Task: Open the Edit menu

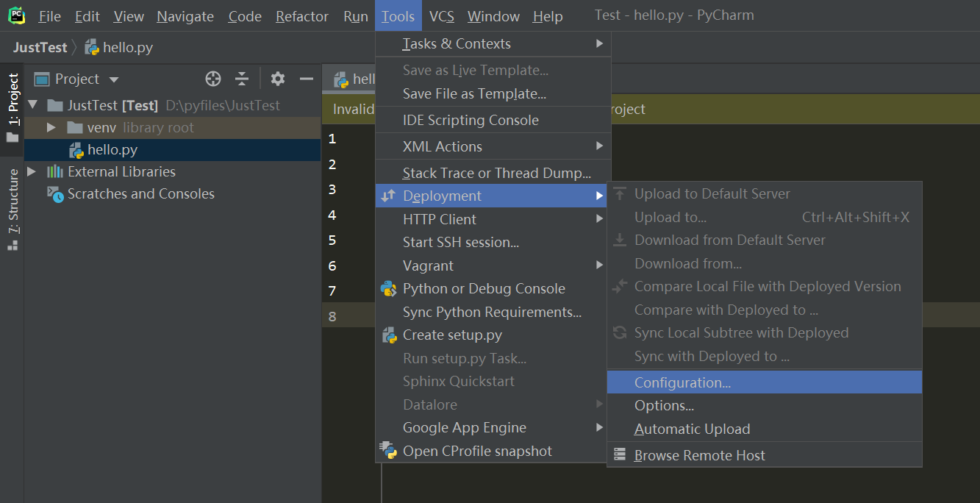Action: point(87,16)
